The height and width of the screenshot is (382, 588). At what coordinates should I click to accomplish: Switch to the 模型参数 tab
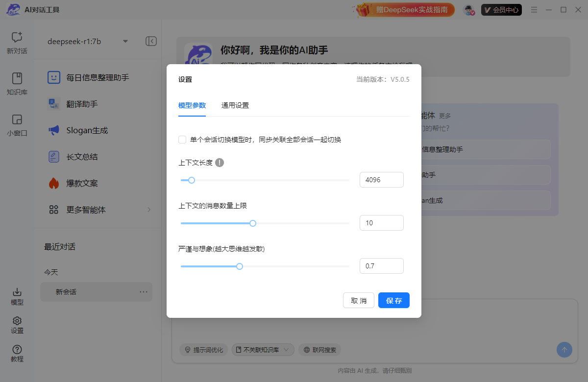pos(192,105)
